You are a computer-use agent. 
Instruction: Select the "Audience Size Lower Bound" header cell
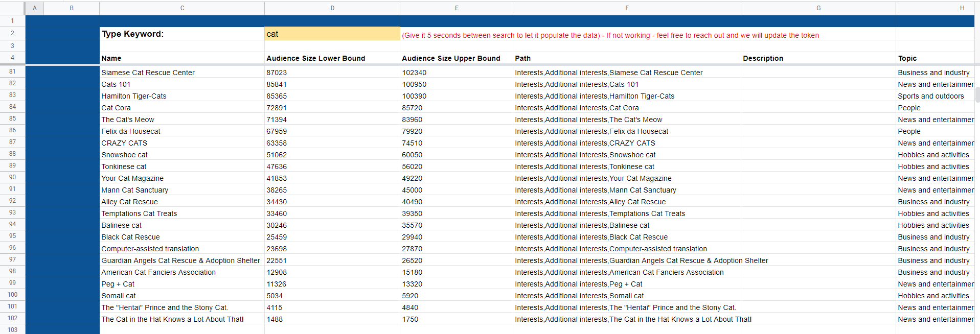click(315, 58)
